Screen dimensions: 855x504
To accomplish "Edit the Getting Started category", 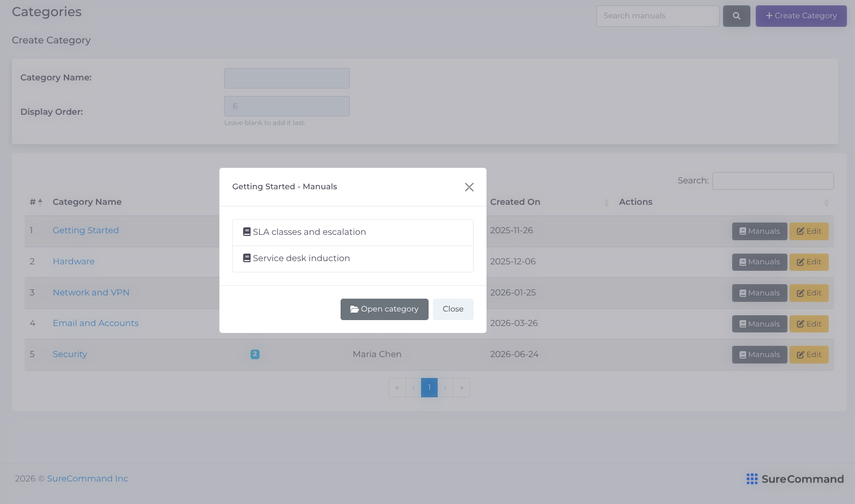I will [809, 232].
